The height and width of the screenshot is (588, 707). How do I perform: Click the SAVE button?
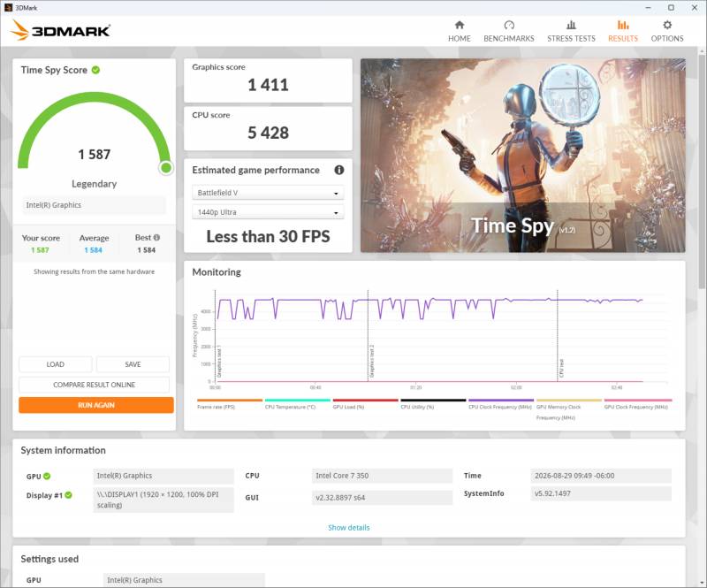(133, 364)
